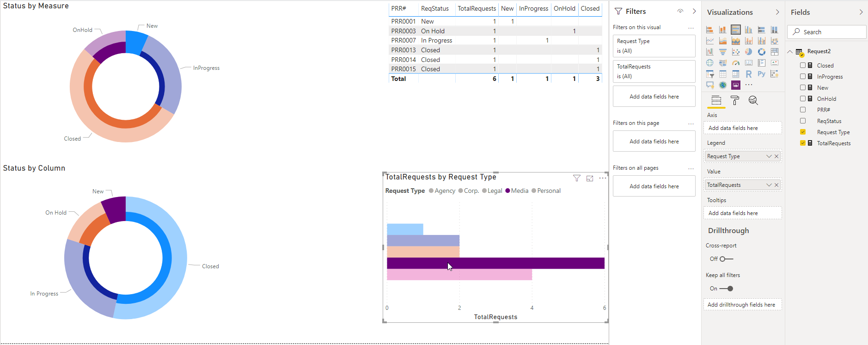Open Request Type legend field dropdown
868x345 pixels.
[769, 156]
